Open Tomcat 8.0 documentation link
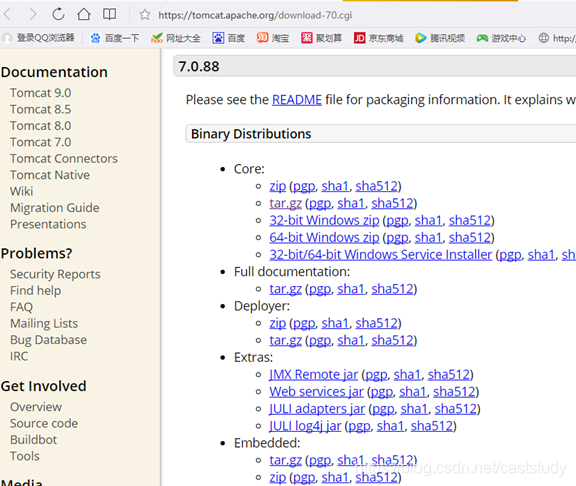This screenshot has height=486, width=576. coord(40,126)
